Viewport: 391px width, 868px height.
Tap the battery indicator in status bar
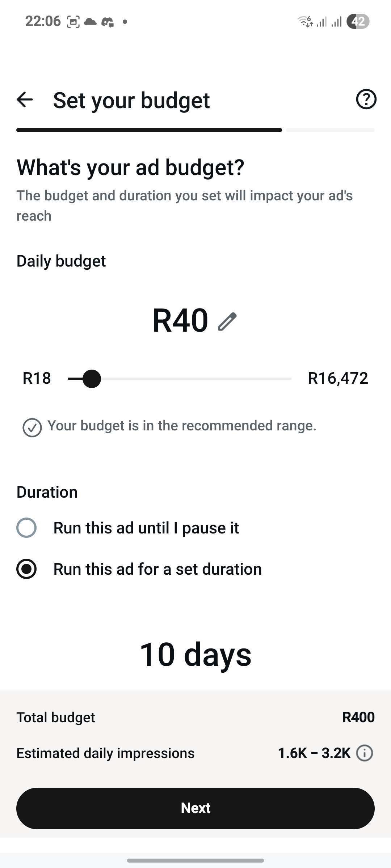point(358,21)
